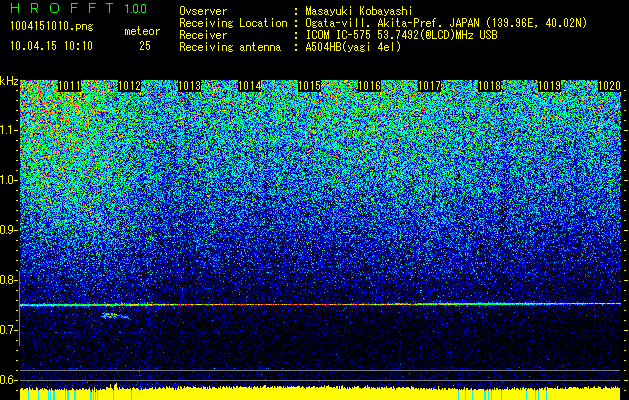The height and width of the screenshot is (400, 629).
Task: Click the HROFFT title text
Action: tap(62, 8)
